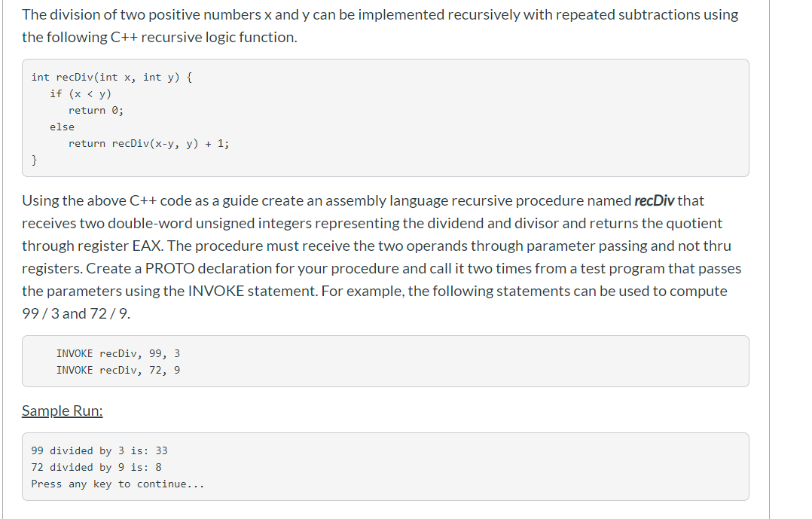Click 'INVOKE statement' phrase in the paragraph

[252, 291]
